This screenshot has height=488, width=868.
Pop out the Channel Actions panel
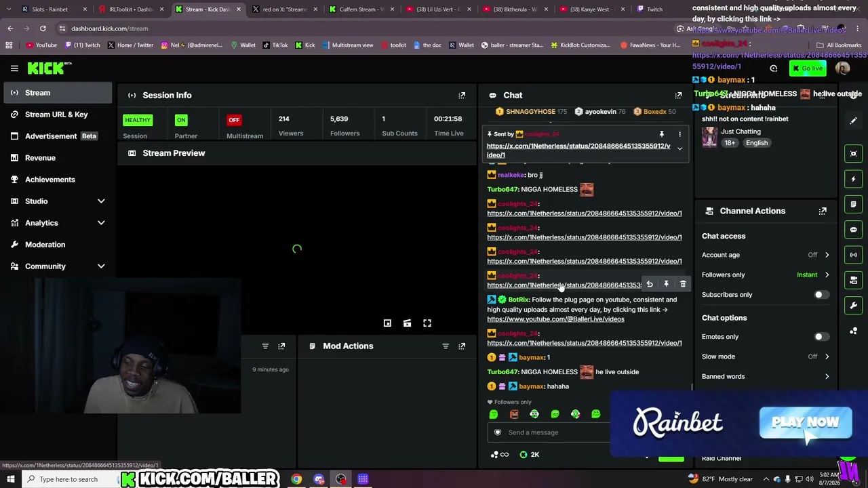point(823,211)
